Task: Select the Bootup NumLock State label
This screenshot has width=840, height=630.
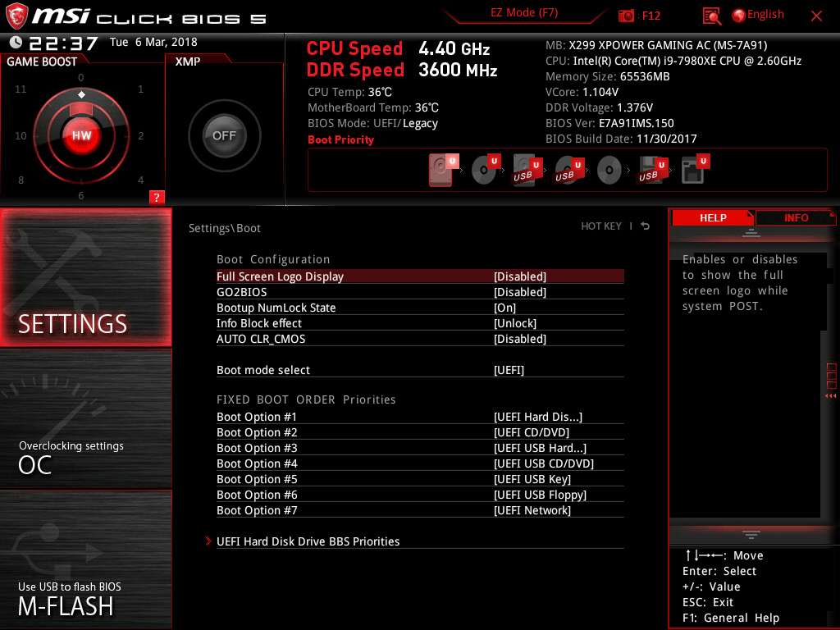Action: coord(276,308)
